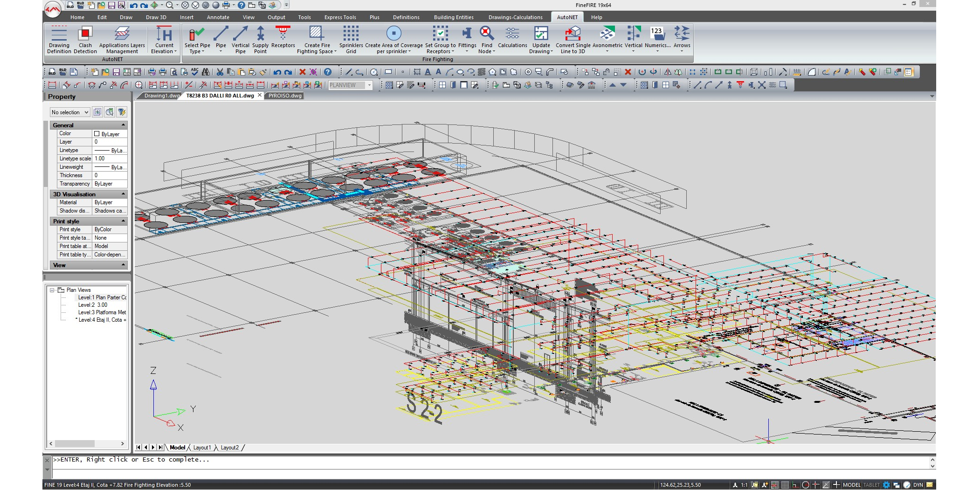Open Drawing Definition

pos(59,40)
